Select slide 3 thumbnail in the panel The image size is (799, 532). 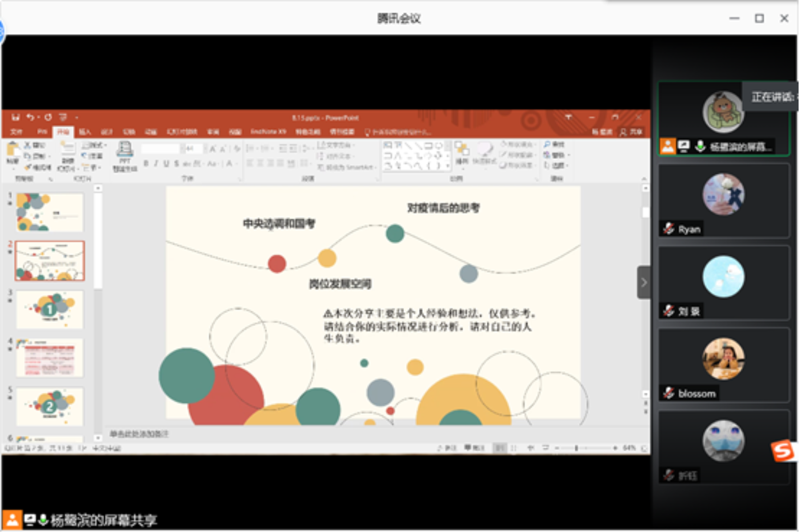coord(49,310)
